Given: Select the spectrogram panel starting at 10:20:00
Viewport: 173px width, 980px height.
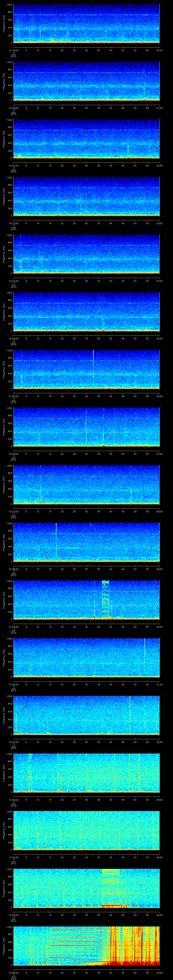Looking at the screenshot, I should click(86, 81).
